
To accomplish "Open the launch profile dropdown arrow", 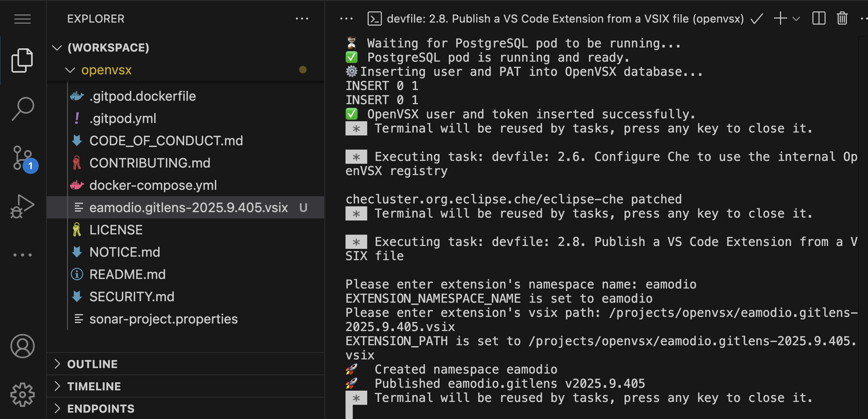I will coord(796,19).
